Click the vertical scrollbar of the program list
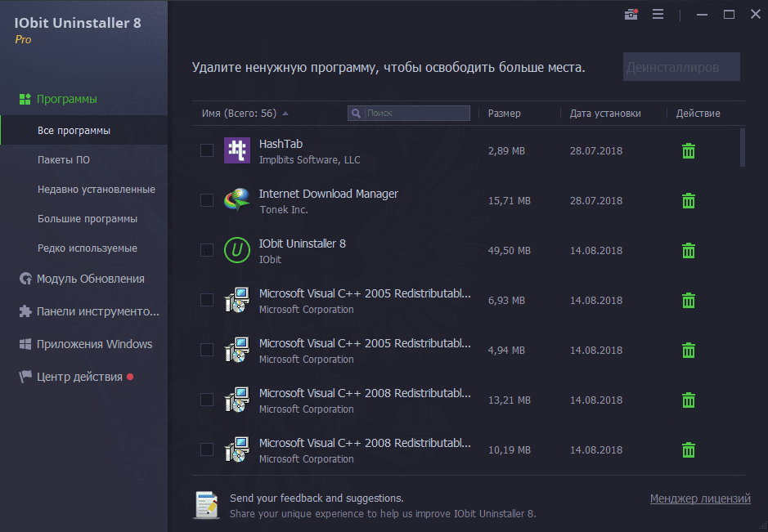The width and height of the screenshot is (768, 532). [x=743, y=147]
